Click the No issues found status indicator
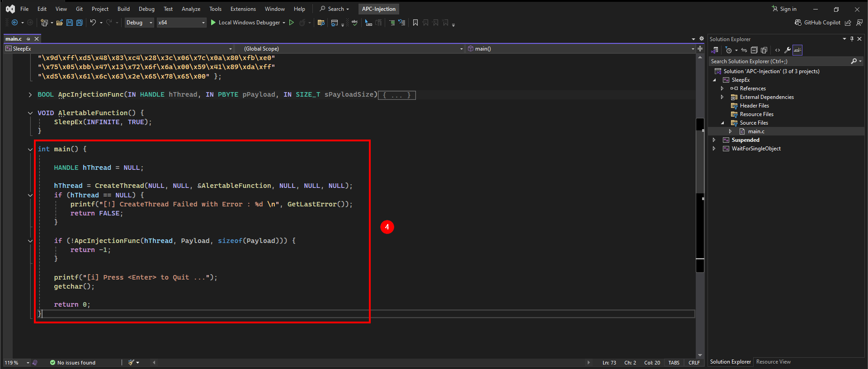The image size is (868, 369). point(72,363)
